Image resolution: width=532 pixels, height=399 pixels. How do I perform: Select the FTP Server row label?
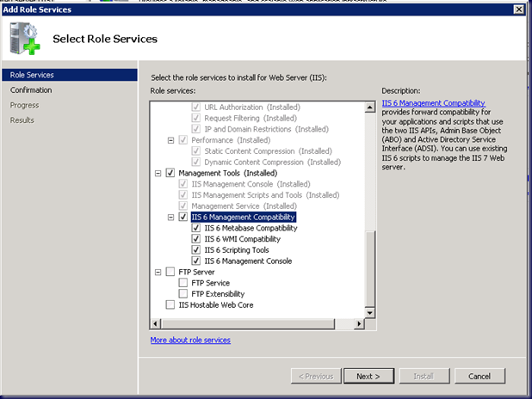(x=196, y=272)
